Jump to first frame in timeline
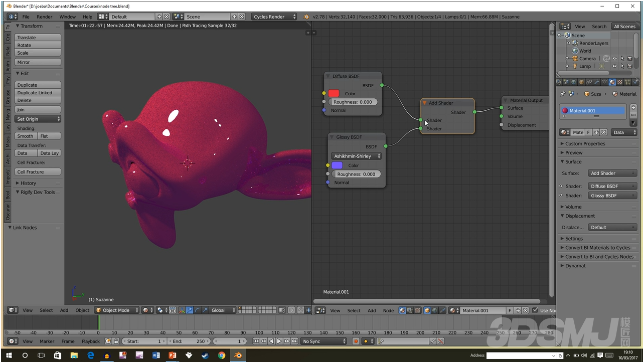 [256, 341]
